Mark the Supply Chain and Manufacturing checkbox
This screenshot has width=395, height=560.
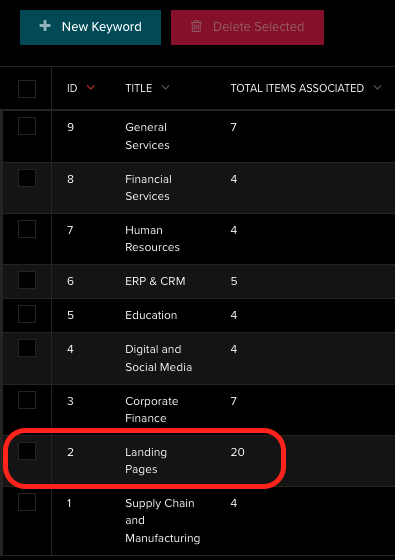coord(27,502)
